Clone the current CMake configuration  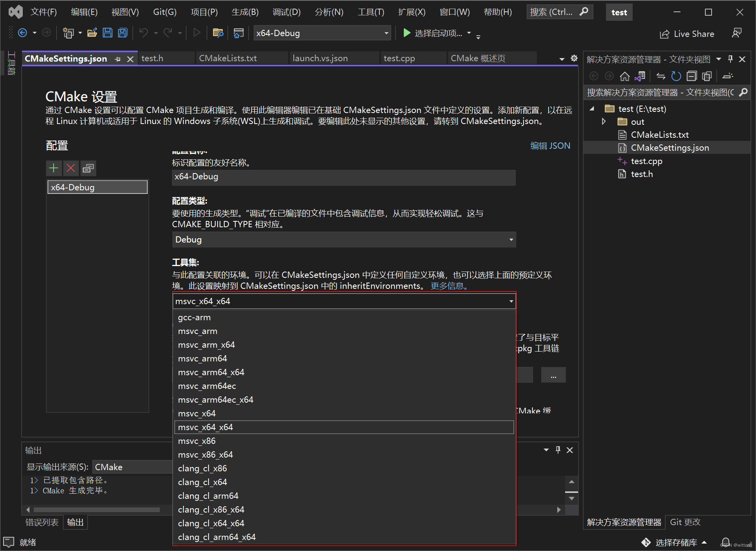[88, 168]
